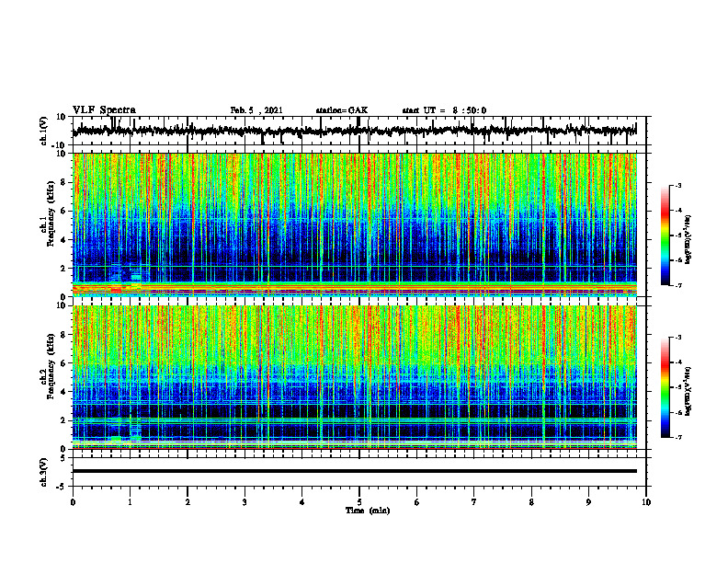728x563 pixels.
Task: Click the '-3' label on ch.1 colorbar
Action: click(677, 185)
